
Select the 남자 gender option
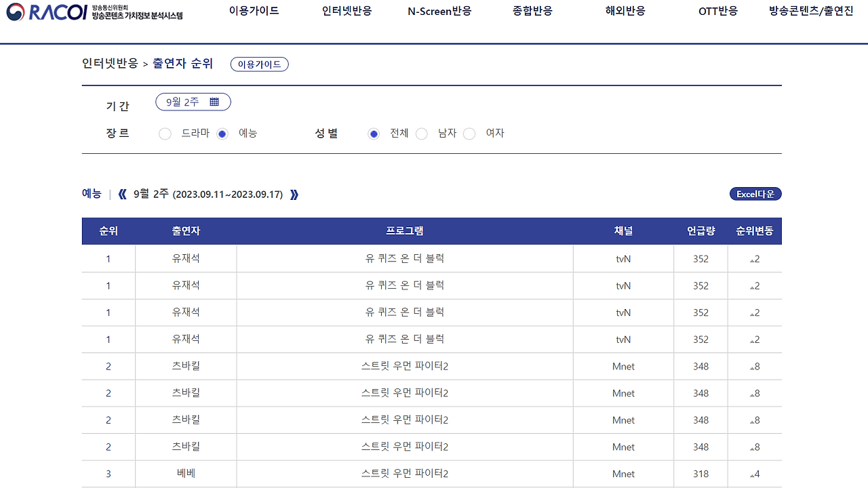coord(422,134)
